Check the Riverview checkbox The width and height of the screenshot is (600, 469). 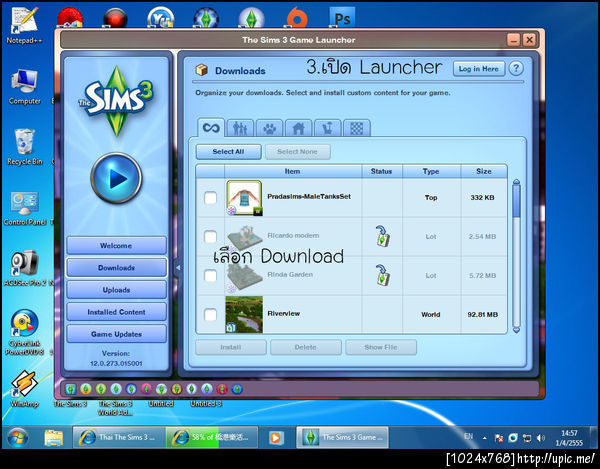(x=210, y=315)
